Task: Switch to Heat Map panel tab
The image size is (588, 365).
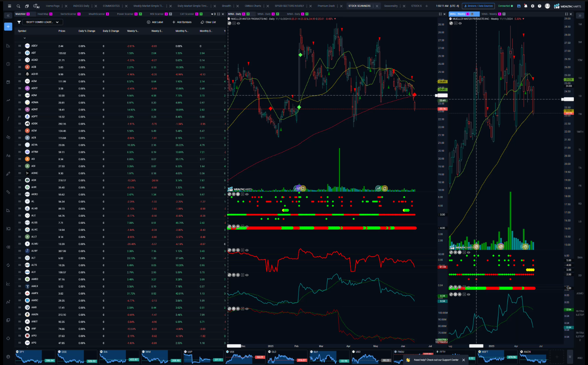Action: point(43,14)
